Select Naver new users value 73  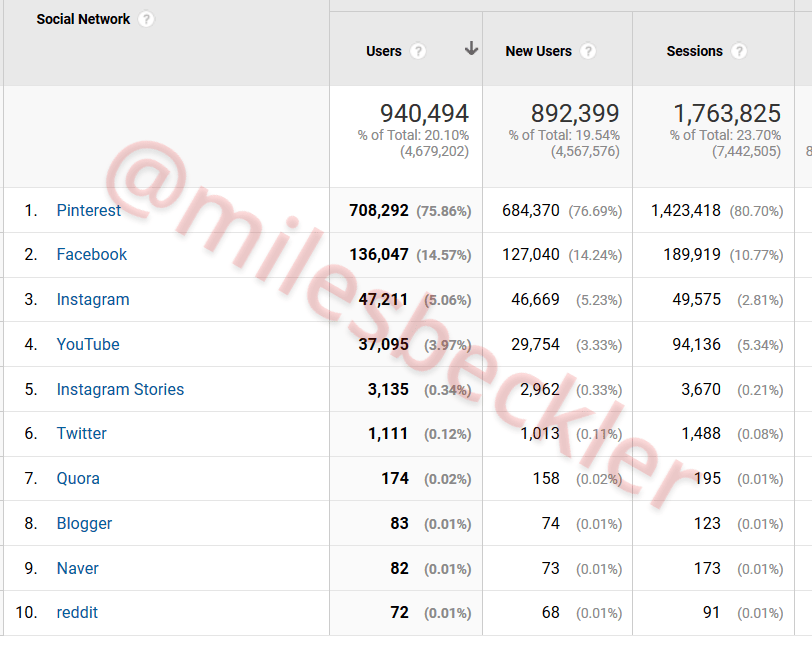click(x=550, y=568)
